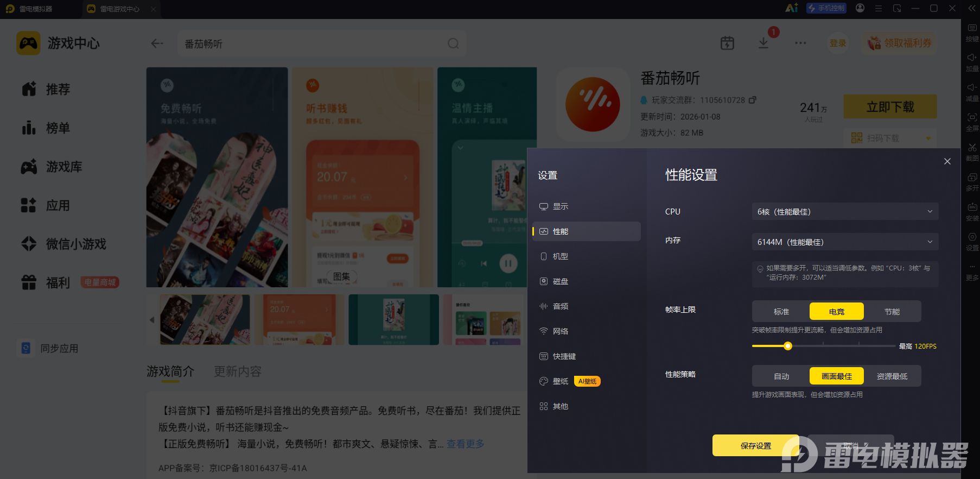
Task: Switch to the 游戏简介 tab
Action: (170, 371)
